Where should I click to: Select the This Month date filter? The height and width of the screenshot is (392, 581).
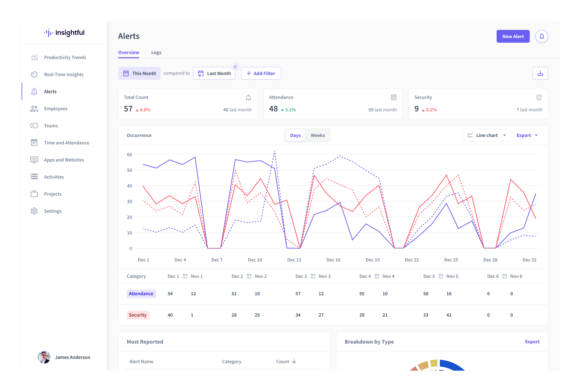(139, 73)
